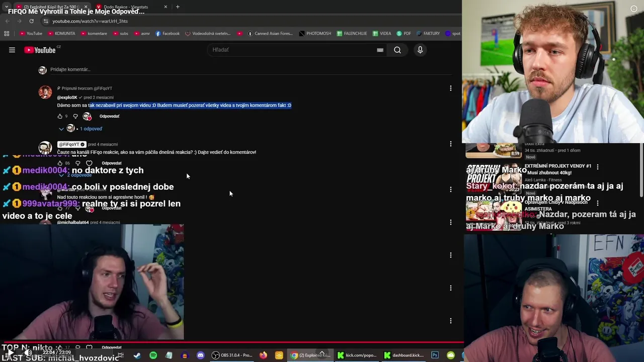Open @michalbalat64 commenter profile link
This screenshot has width=644, height=362.
(x=73, y=222)
